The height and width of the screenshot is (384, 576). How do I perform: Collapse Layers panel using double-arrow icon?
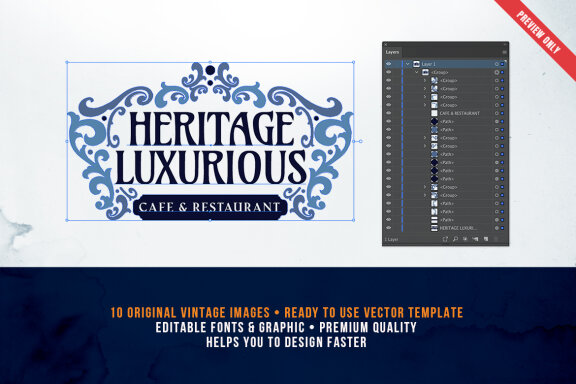point(505,44)
